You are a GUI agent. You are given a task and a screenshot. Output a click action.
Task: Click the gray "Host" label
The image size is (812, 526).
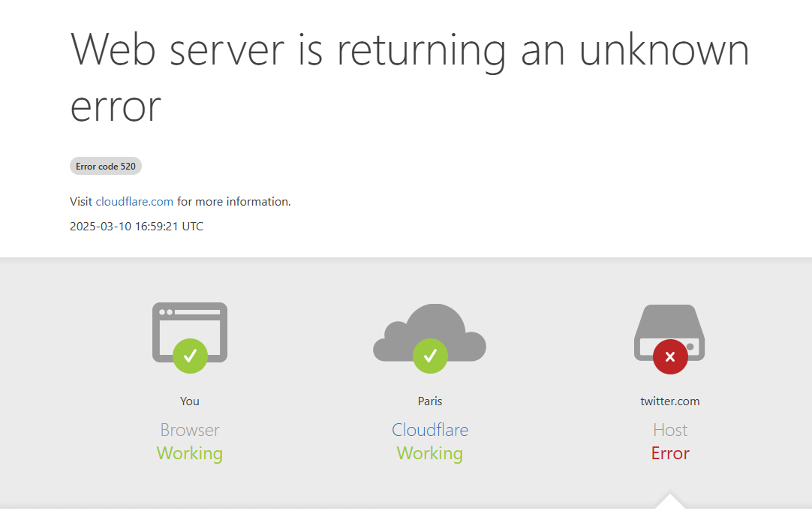tap(670, 430)
